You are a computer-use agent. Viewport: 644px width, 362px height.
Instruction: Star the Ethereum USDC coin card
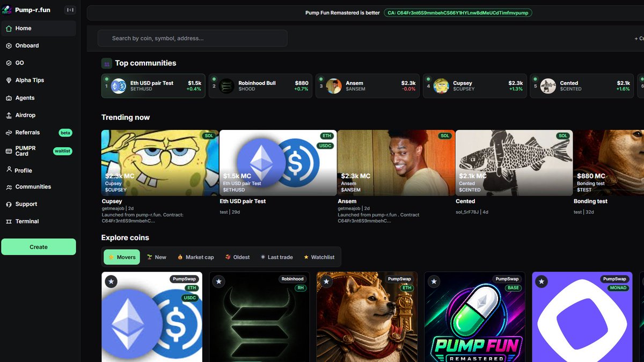(111, 281)
